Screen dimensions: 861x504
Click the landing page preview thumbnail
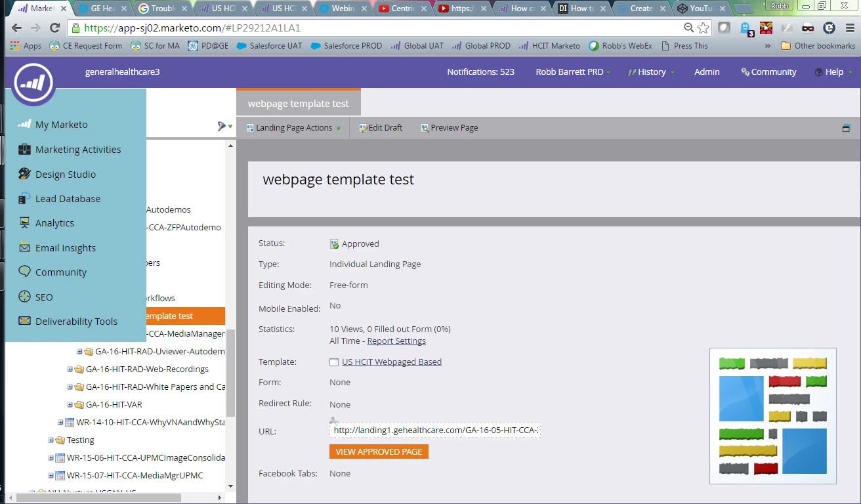tap(773, 416)
